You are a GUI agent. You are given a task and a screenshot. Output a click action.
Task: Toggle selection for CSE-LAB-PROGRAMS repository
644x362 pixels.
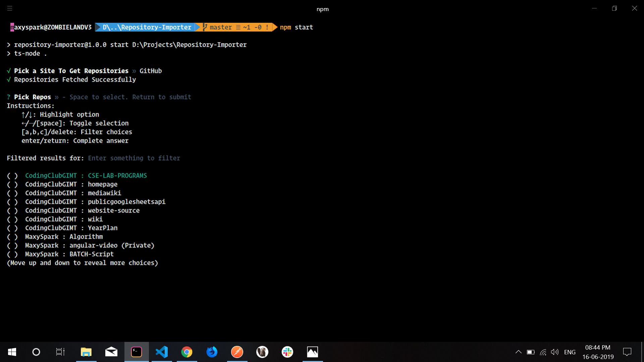(12, 176)
